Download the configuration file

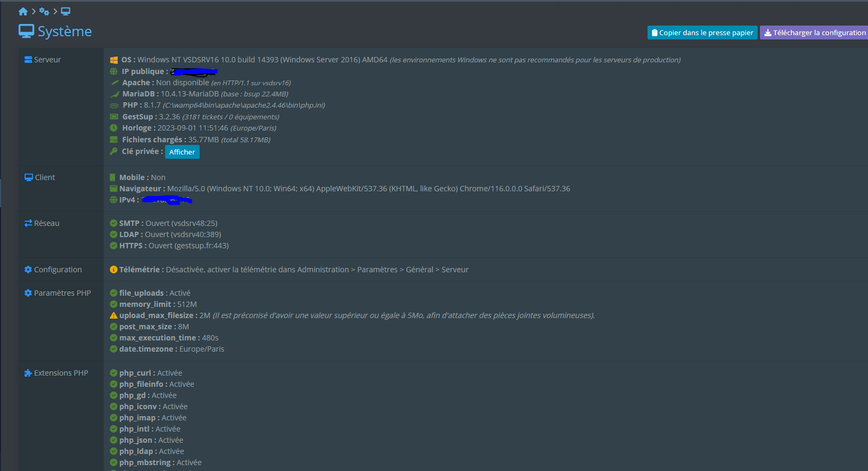coord(814,33)
